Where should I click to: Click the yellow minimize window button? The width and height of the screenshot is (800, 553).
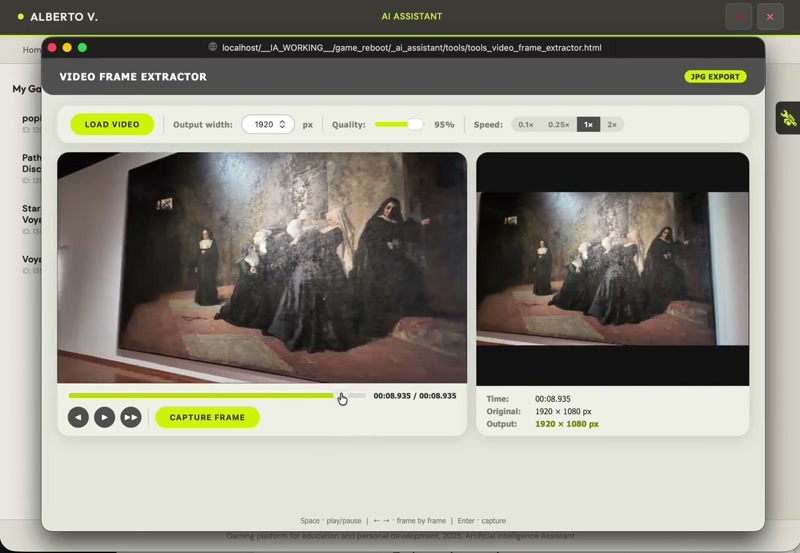[67, 47]
